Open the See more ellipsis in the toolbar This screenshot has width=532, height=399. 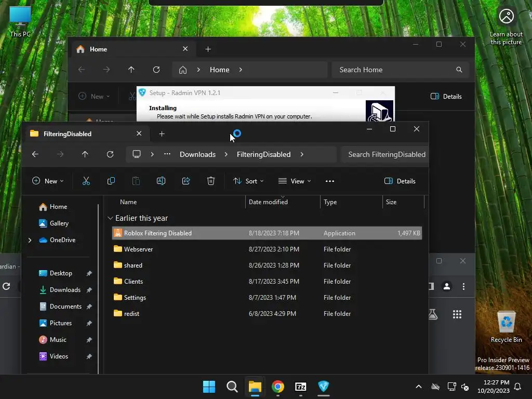pos(330,181)
